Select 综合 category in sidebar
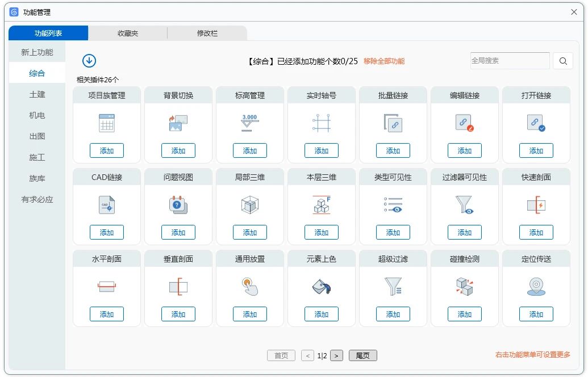 [37, 73]
